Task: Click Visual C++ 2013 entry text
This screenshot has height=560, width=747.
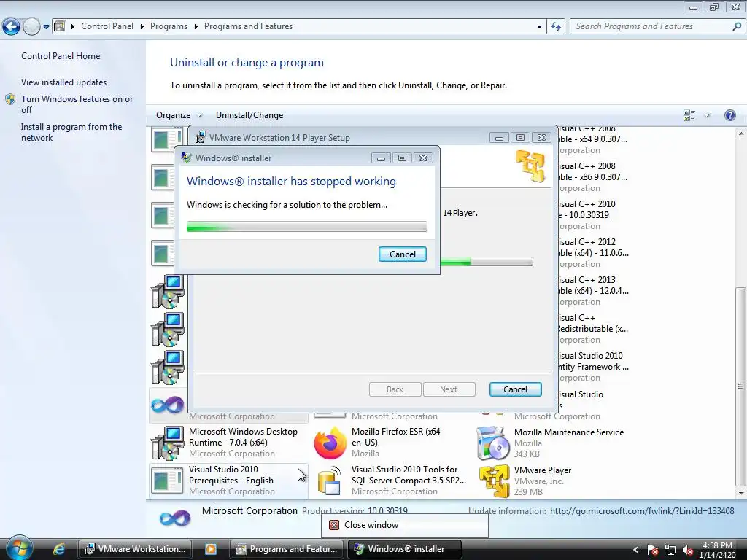Action: click(593, 285)
